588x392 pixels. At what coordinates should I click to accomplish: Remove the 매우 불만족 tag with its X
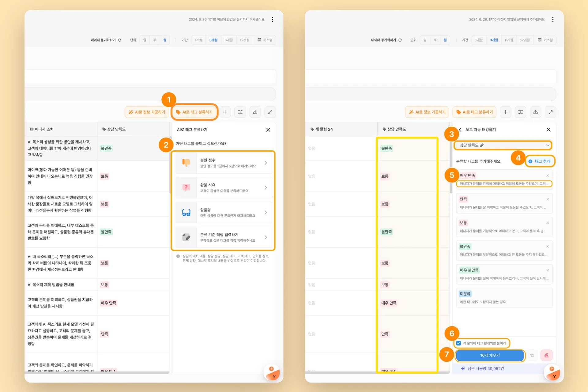coord(548,270)
